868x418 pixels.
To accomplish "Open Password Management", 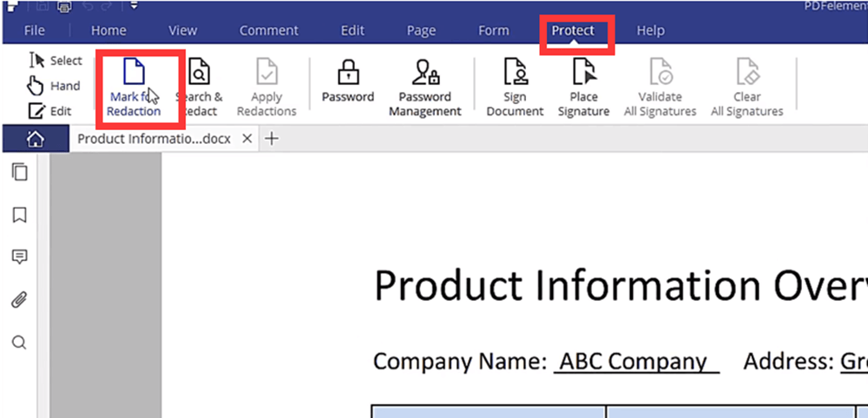I will coord(424,88).
